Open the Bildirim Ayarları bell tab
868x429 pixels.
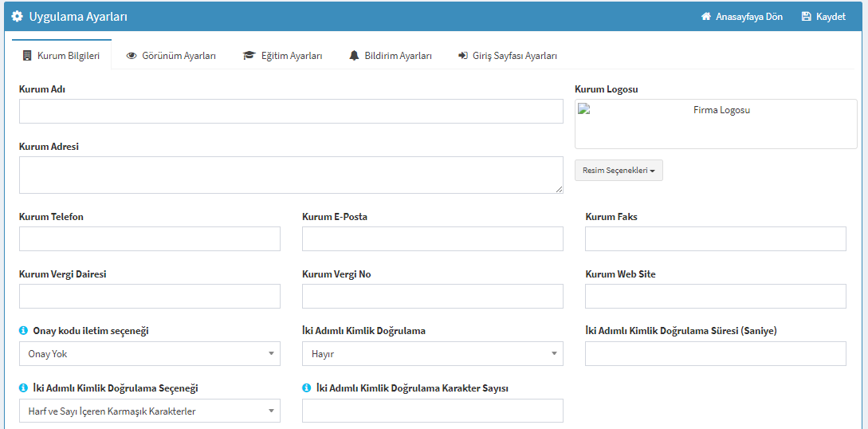pyautogui.click(x=391, y=56)
